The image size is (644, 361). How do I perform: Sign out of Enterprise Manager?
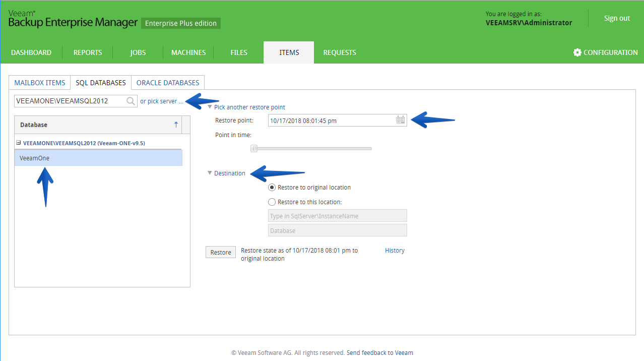[617, 18]
